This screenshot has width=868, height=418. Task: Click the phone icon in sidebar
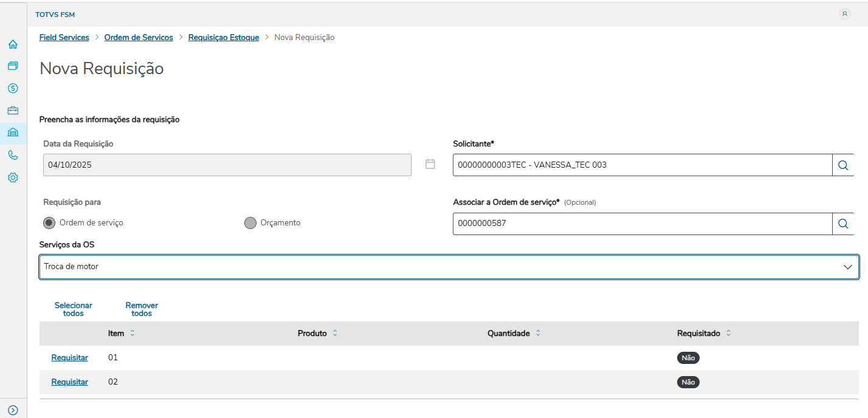point(13,155)
